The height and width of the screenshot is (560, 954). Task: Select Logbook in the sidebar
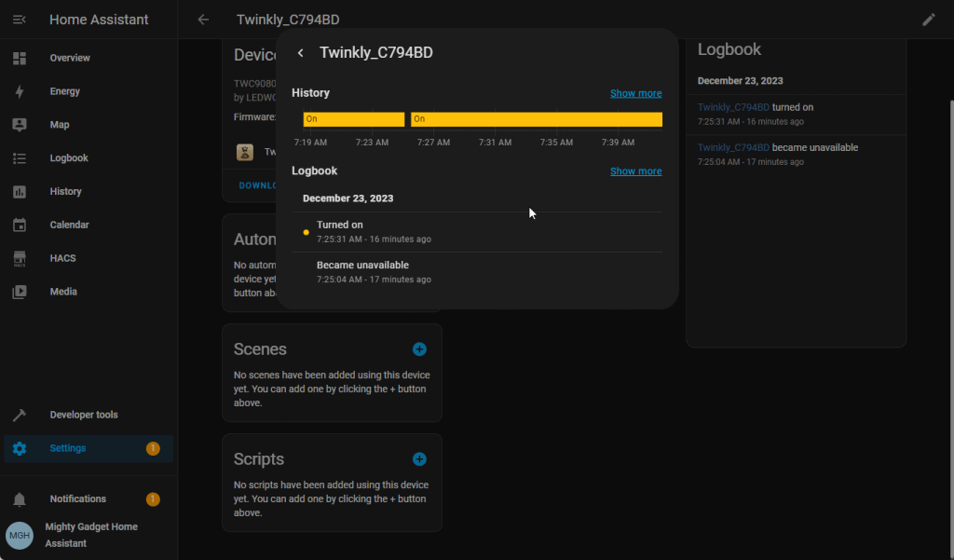pos(69,158)
